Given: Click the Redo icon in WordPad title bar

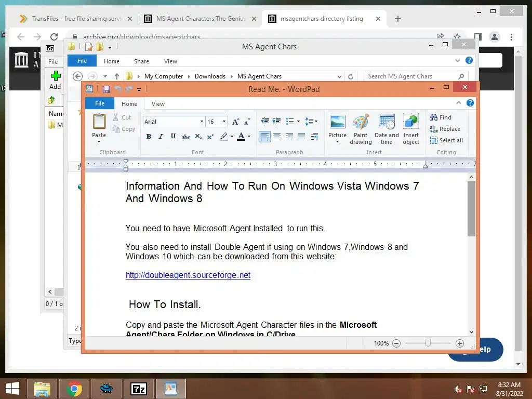Looking at the screenshot, I should tap(129, 89).
